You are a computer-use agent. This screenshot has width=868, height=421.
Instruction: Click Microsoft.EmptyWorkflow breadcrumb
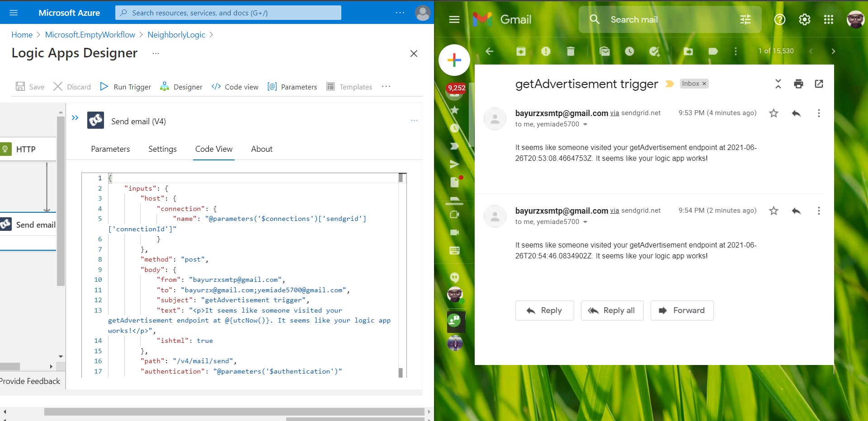coord(90,35)
